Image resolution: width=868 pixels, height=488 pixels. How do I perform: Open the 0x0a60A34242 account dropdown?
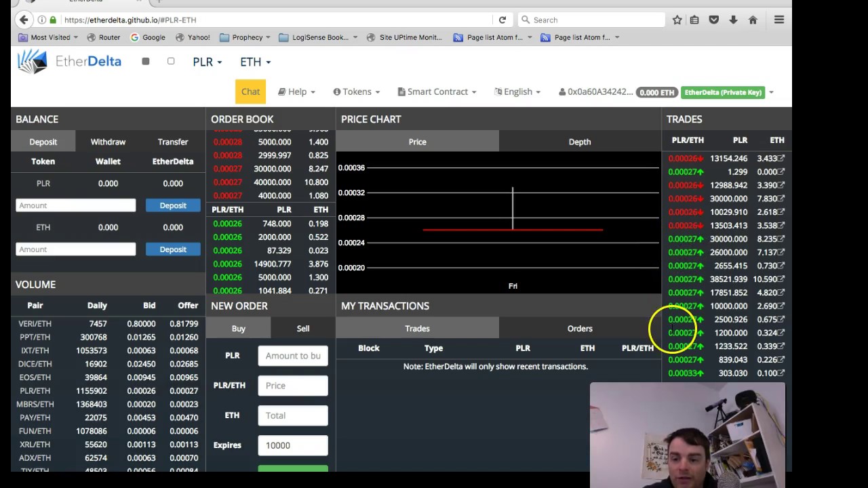[x=595, y=91]
